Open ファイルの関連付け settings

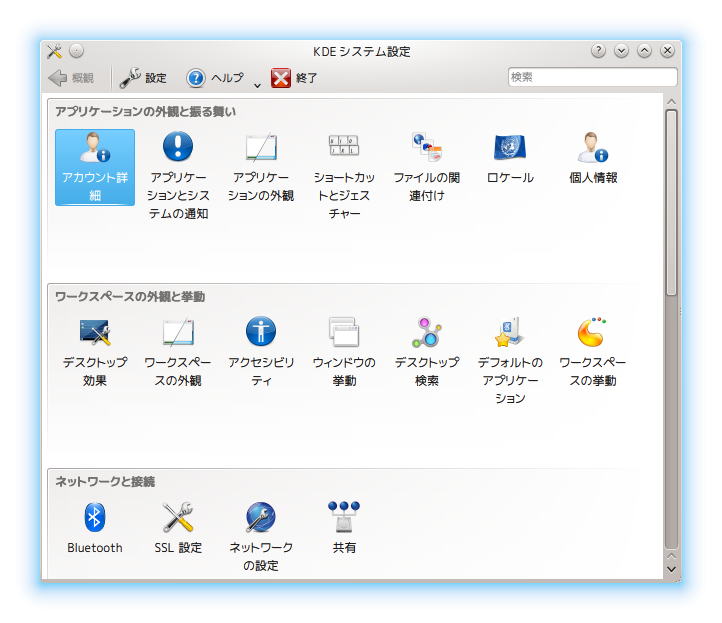click(426, 148)
